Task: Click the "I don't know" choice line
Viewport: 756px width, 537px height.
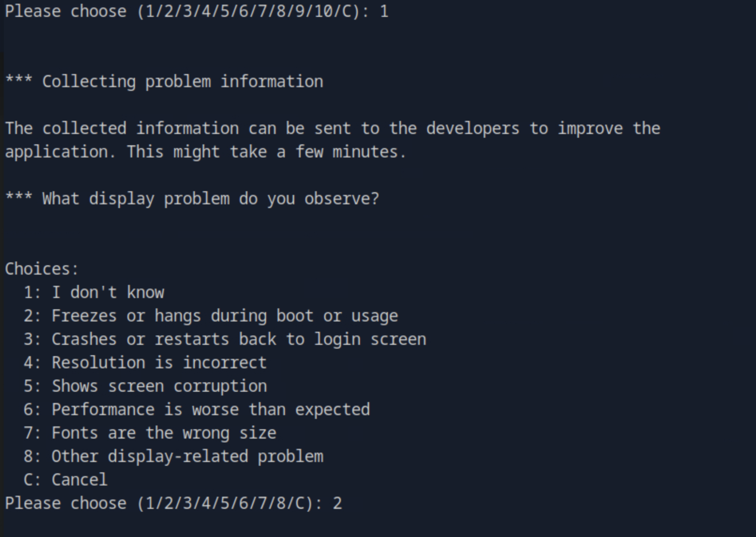Action: coord(107,292)
